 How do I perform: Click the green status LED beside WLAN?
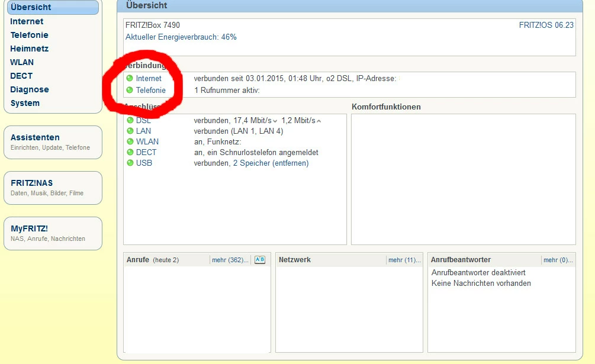click(130, 141)
